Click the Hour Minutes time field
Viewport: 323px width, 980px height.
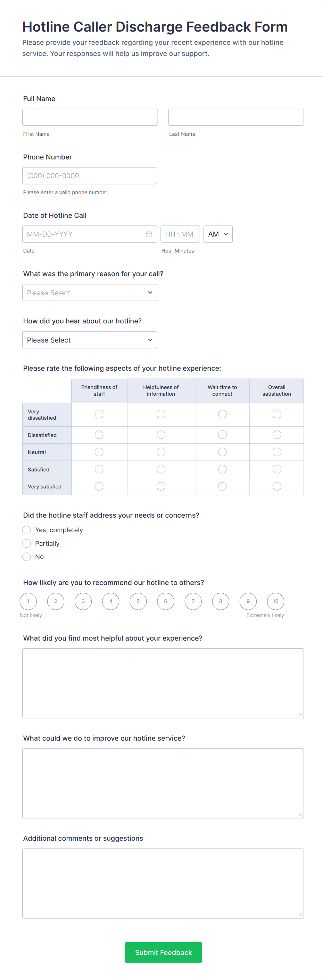180,234
